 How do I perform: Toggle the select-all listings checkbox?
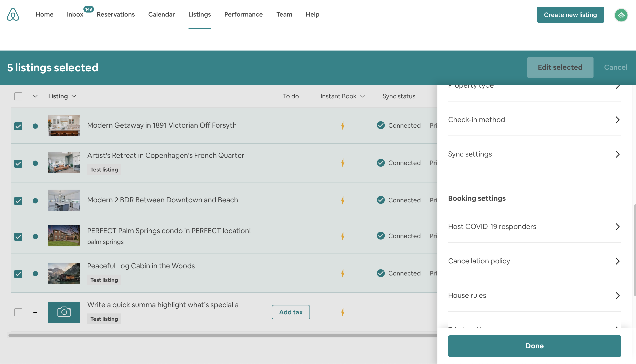pos(18,96)
